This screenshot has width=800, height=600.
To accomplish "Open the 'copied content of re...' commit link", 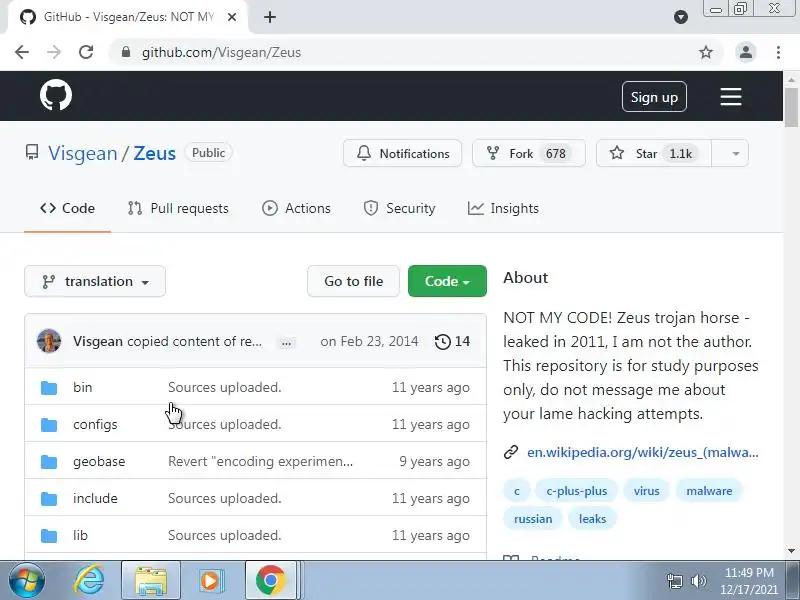I will point(194,341).
